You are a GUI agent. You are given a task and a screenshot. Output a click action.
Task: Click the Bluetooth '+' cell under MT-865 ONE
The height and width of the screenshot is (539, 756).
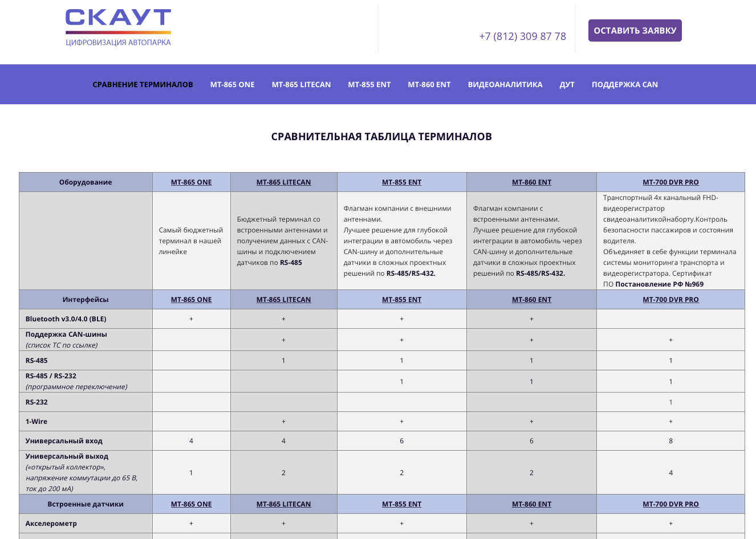coord(191,319)
